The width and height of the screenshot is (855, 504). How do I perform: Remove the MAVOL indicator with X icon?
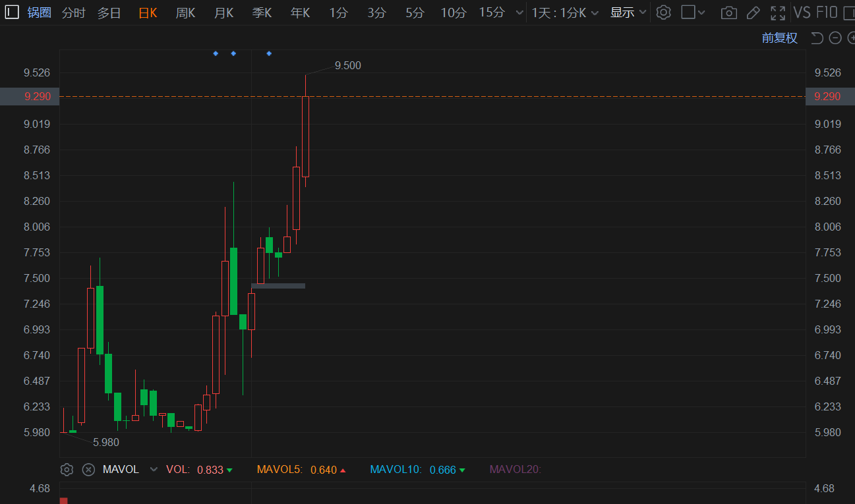tap(88, 470)
